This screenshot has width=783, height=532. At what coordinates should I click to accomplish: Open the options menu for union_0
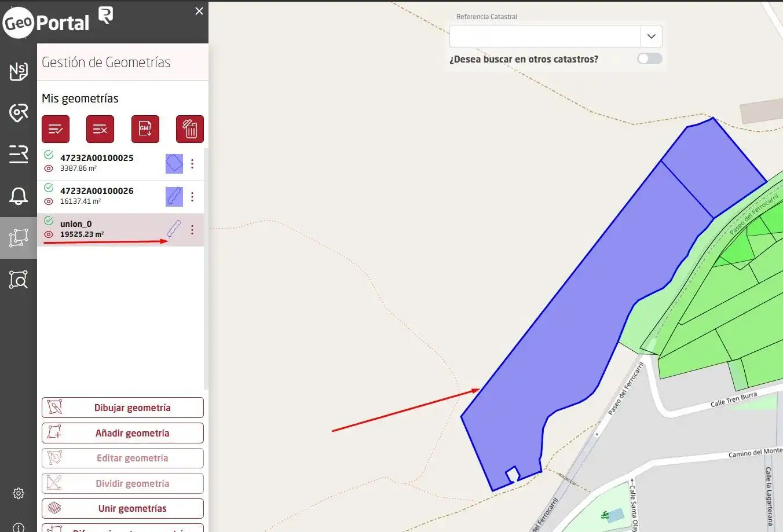coord(192,230)
